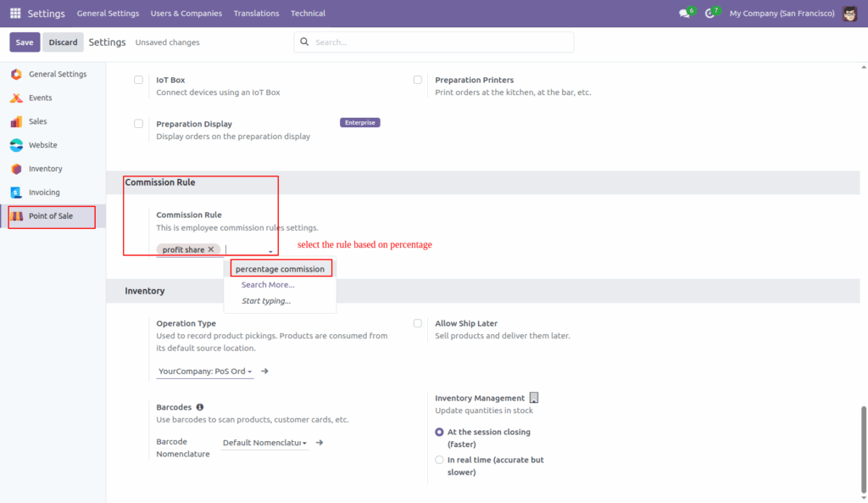Open the Users & Companies menu

(186, 13)
